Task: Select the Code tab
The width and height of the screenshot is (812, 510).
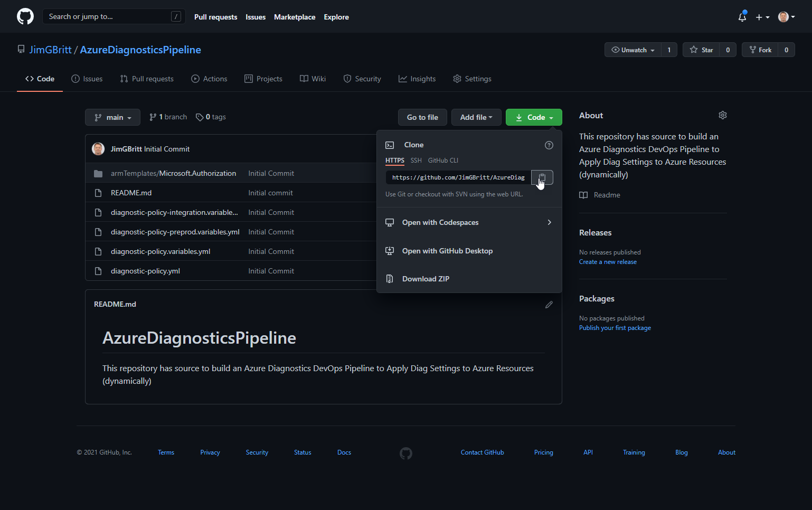Action: [40, 79]
